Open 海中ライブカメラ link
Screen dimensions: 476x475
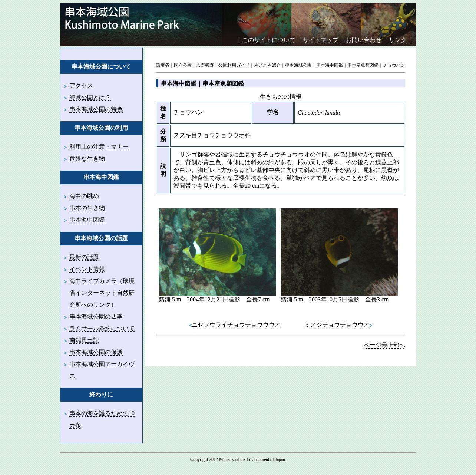tap(93, 281)
